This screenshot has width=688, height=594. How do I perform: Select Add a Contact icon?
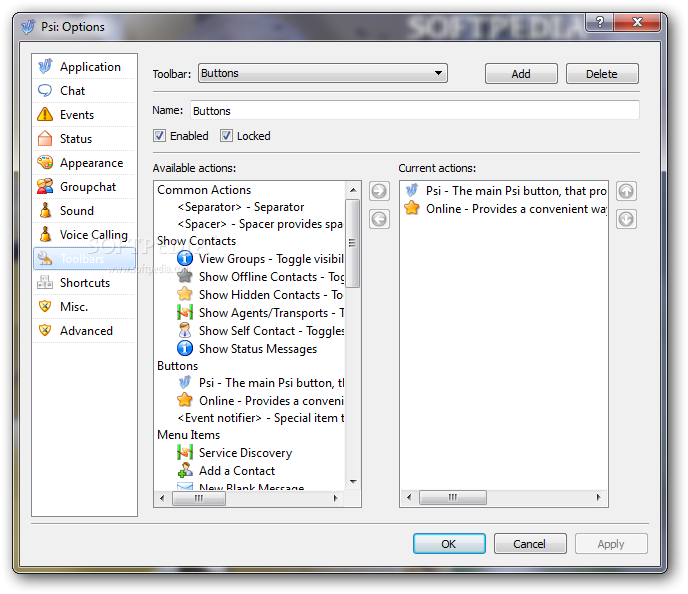click(185, 470)
